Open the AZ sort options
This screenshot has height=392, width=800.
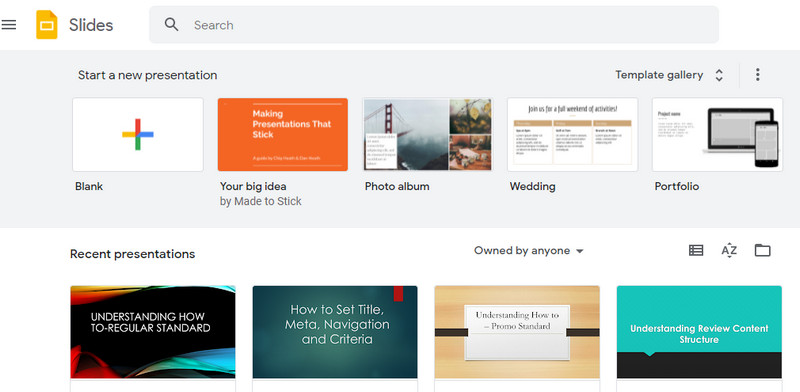729,250
